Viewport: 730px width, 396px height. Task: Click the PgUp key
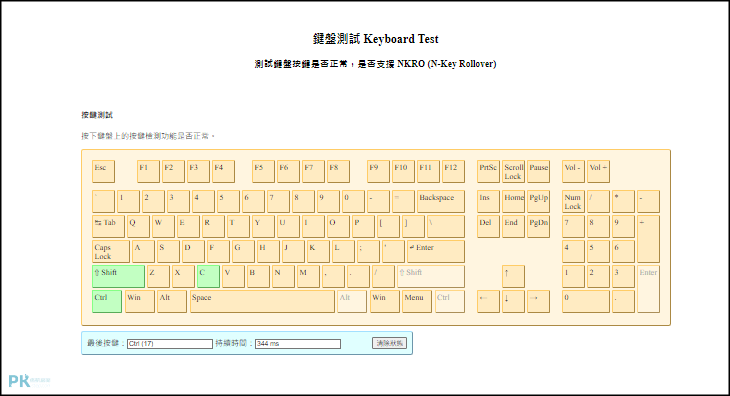(x=539, y=201)
